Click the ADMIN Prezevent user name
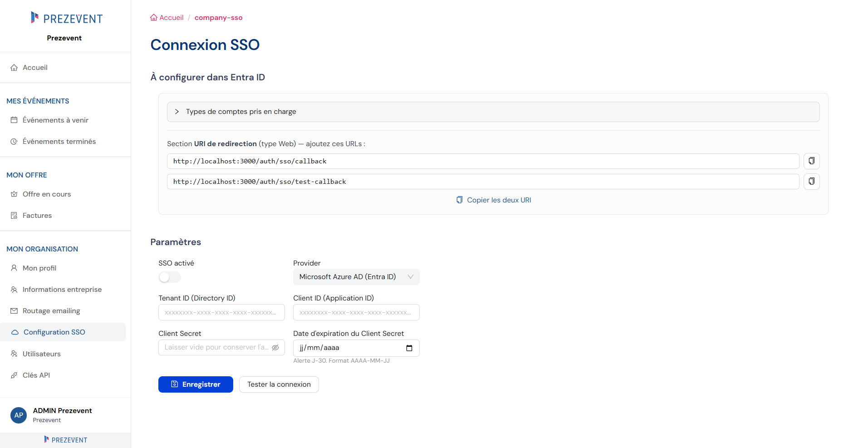Viewport: 868px width, 448px height. pyautogui.click(x=63, y=411)
